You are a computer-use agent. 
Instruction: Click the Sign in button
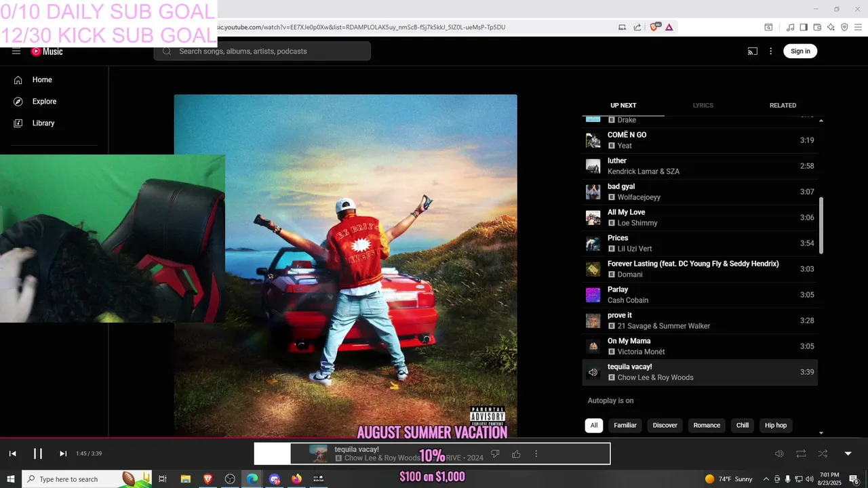800,52
